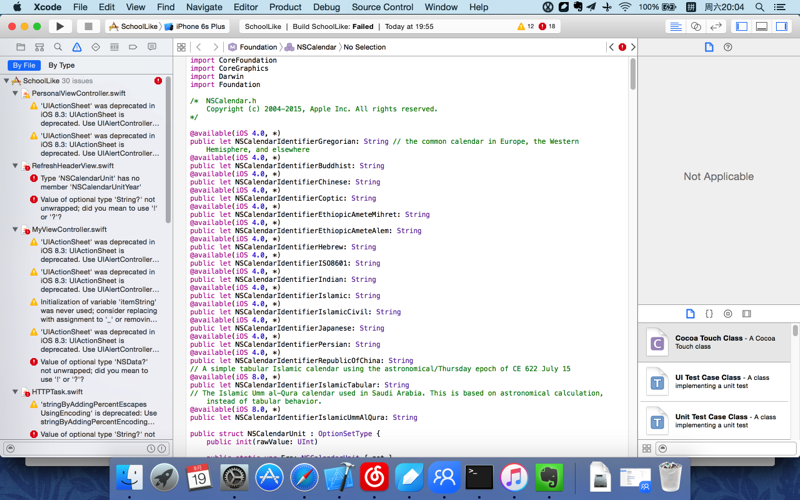The width and height of the screenshot is (800, 500).
Task: Open the Breakpoint navigator icon
Action: tap(133, 47)
